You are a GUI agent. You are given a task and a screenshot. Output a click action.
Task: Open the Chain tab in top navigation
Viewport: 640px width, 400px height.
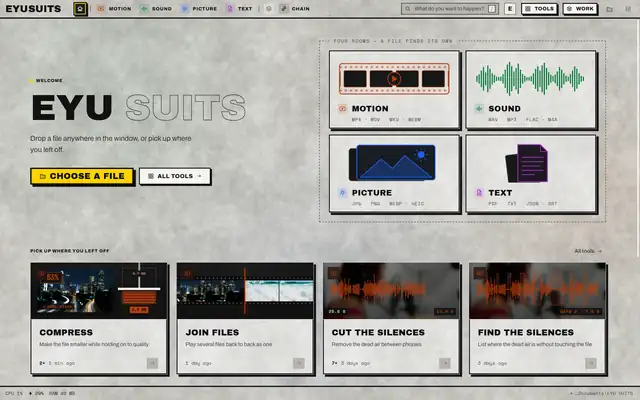295,9
